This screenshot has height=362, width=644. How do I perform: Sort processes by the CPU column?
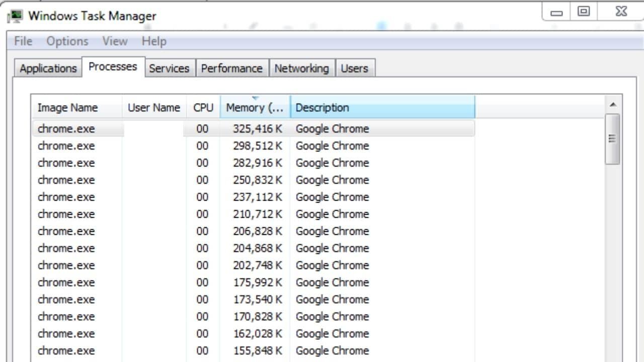203,107
